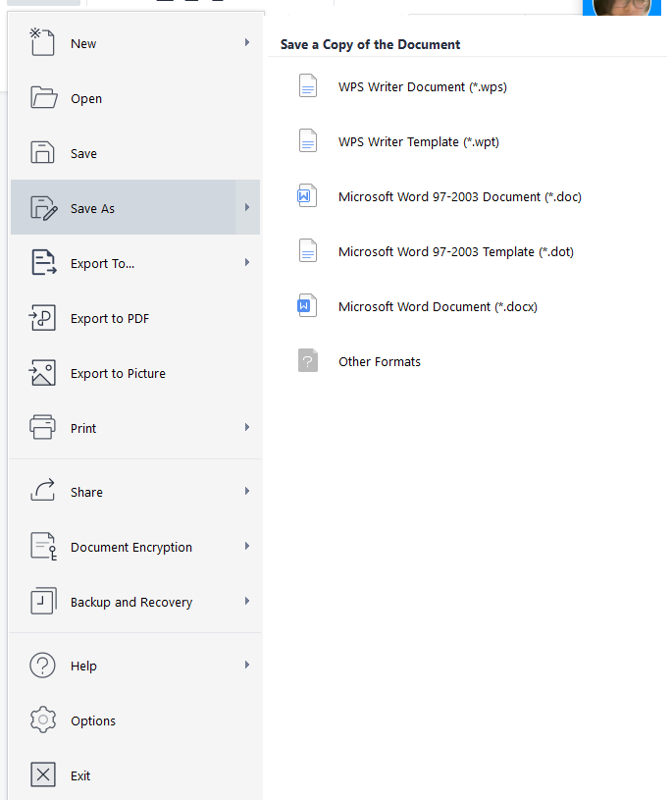
Task: Choose Microsoft Word Document (*.docx) format
Action: [438, 306]
